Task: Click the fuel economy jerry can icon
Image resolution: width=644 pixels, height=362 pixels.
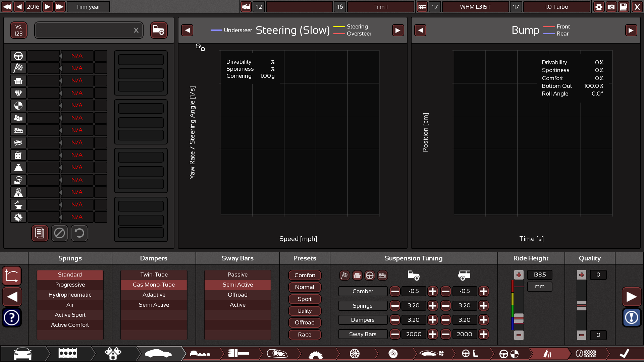Action: coord(18,155)
